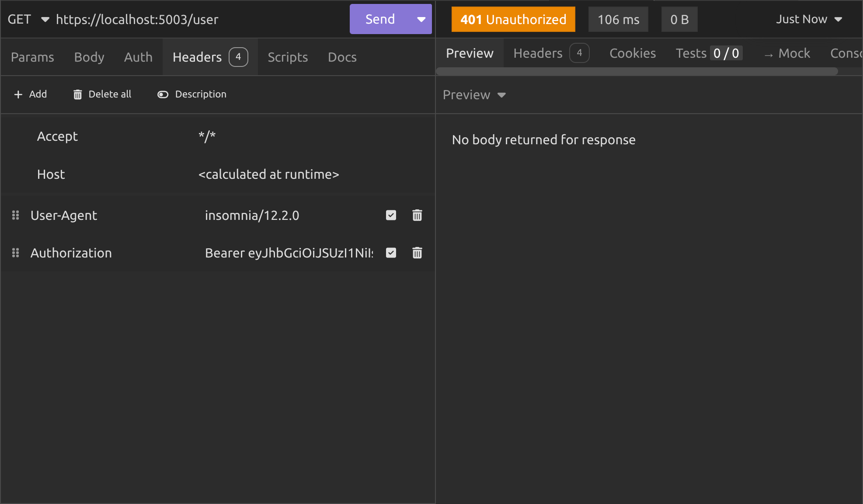Click the plus Add header icon

point(18,94)
